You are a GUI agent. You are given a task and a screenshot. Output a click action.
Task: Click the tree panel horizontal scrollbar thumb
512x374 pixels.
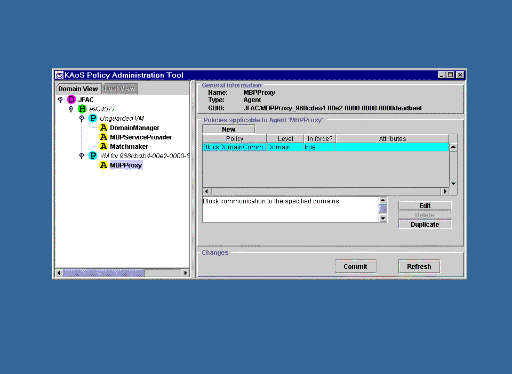click(x=104, y=273)
